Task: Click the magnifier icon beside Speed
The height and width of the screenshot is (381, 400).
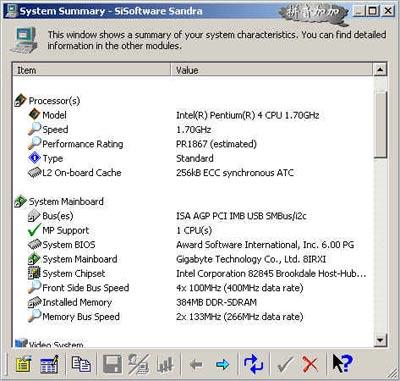Action: pos(34,129)
